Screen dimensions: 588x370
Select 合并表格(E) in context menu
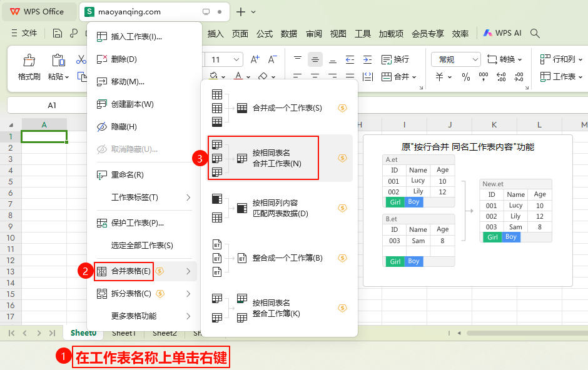(130, 271)
